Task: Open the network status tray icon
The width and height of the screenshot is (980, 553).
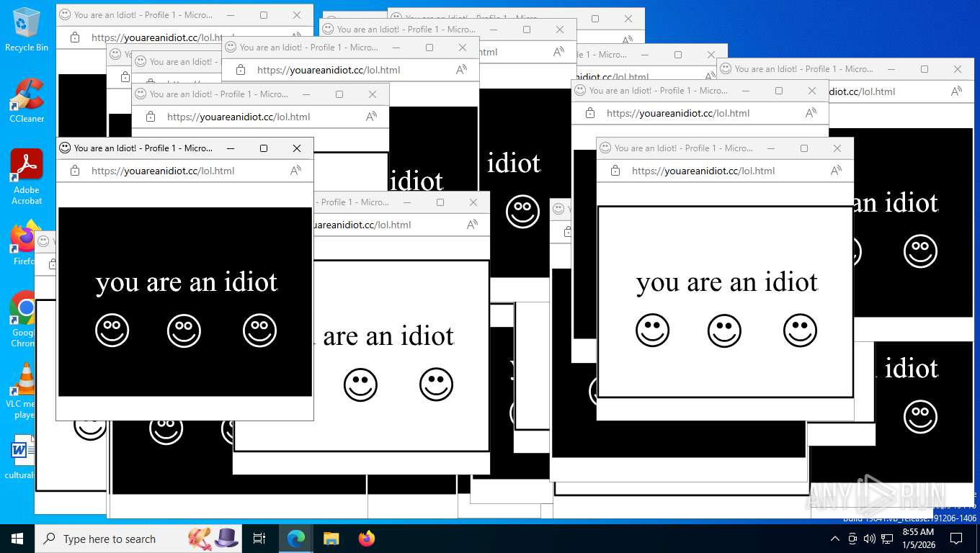Action: click(x=887, y=539)
